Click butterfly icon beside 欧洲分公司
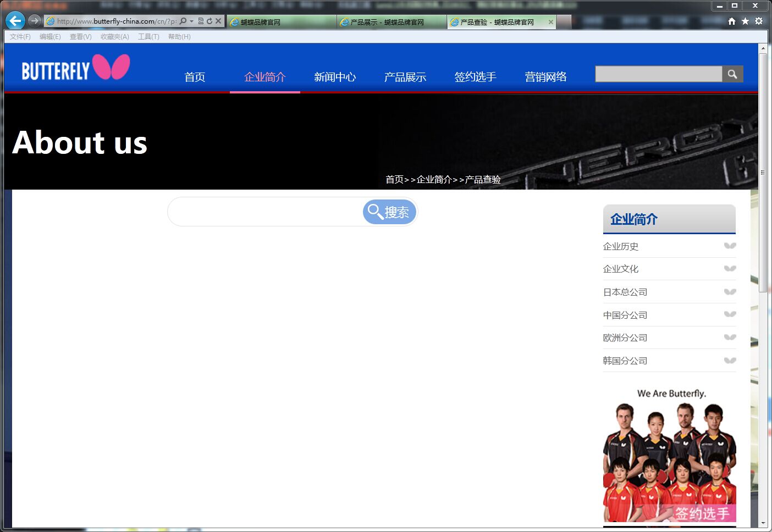Screen dimensions: 772x532 [x=730, y=337]
